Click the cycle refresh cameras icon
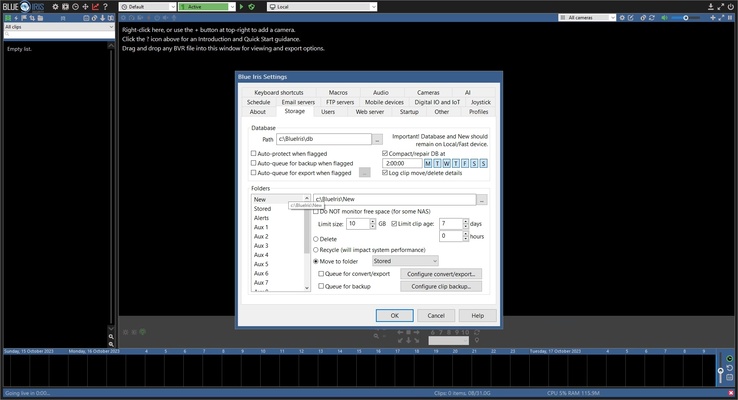 [x=652, y=17]
